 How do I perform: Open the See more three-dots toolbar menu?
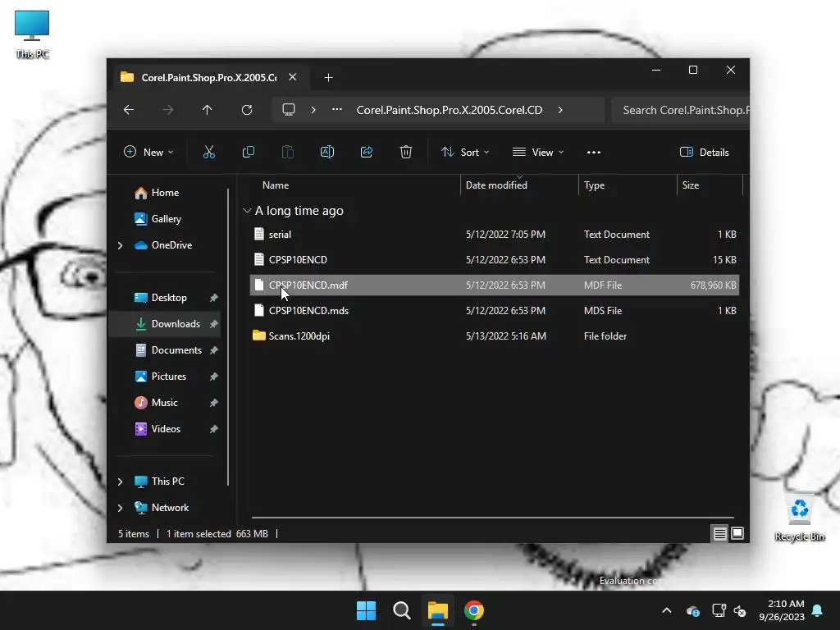point(594,152)
